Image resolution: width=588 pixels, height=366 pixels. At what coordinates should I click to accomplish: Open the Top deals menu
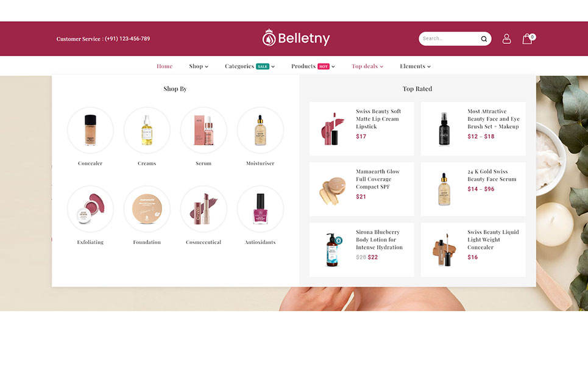(367, 66)
